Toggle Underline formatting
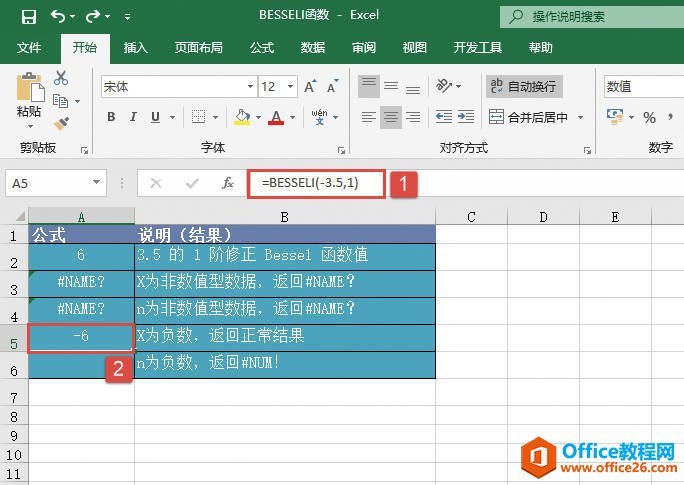The height and width of the screenshot is (485, 684). coord(155,117)
